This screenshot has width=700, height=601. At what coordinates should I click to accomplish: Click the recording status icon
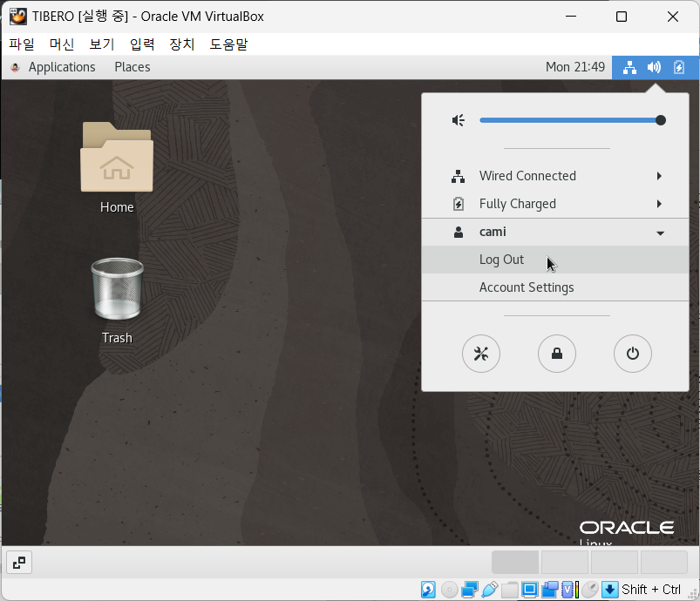coord(549,590)
